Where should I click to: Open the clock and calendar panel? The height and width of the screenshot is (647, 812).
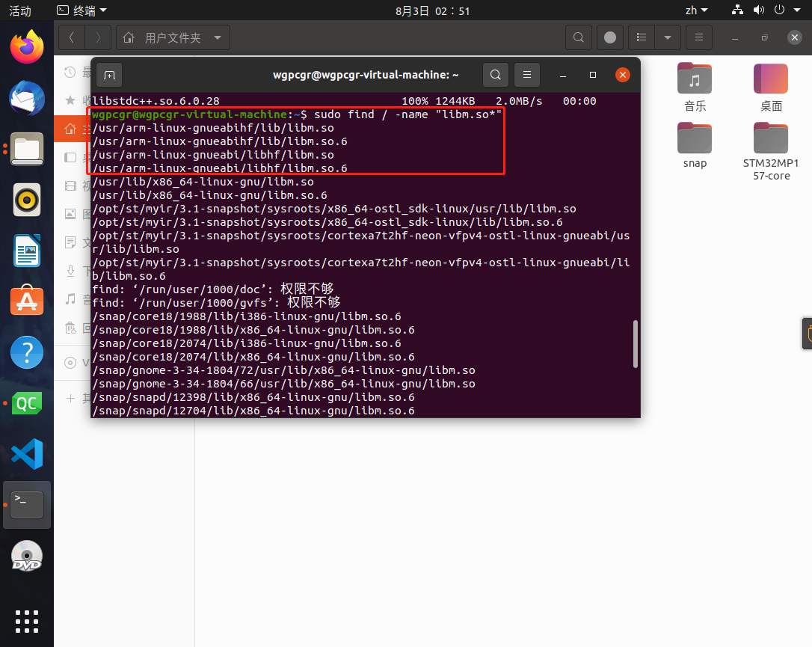point(432,10)
